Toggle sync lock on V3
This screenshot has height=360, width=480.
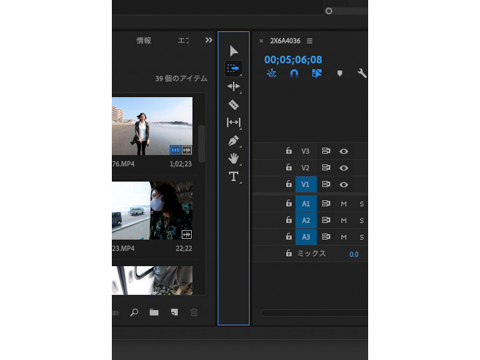pos(326,151)
